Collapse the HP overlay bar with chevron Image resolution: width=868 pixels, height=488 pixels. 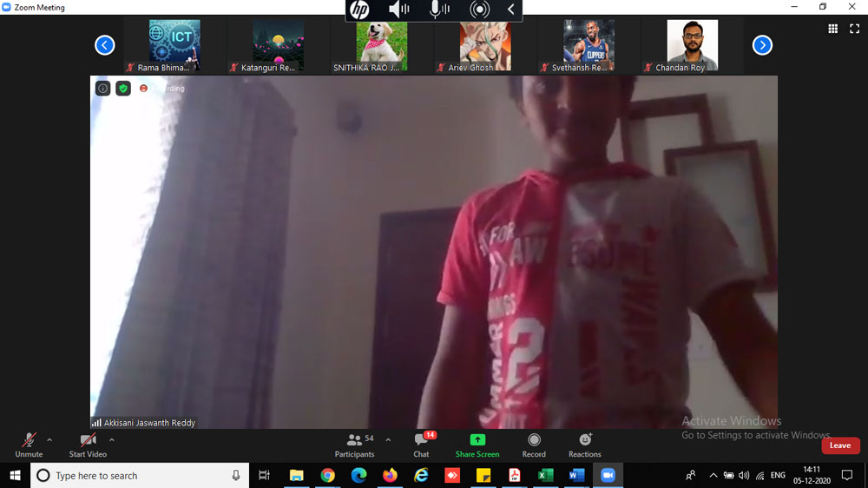pos(511,10)
